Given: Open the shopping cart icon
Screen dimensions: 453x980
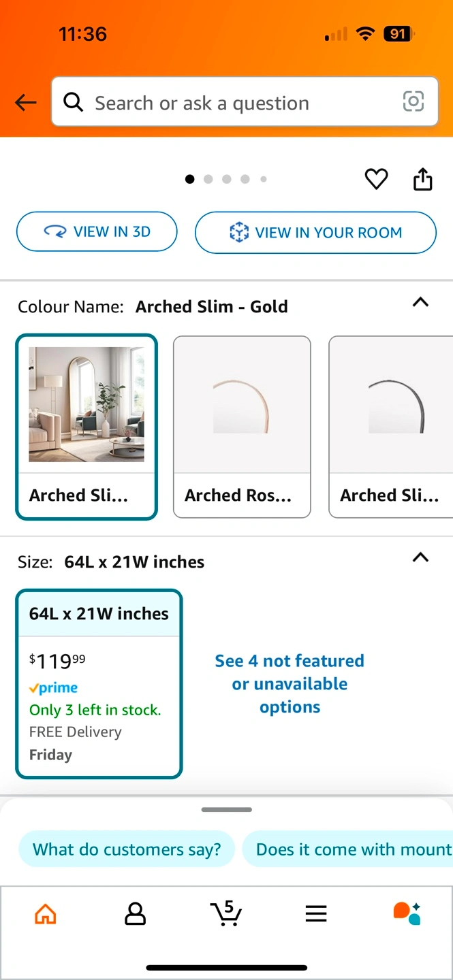Looking at the screenshot, I should tap(226, 913).
